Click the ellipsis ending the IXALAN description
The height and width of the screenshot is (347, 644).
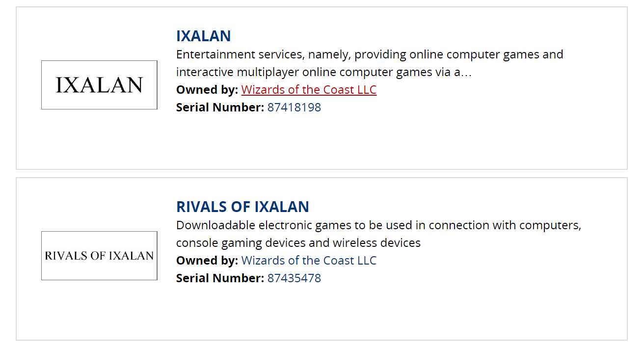pyautogui.click(x=467, y=73)
